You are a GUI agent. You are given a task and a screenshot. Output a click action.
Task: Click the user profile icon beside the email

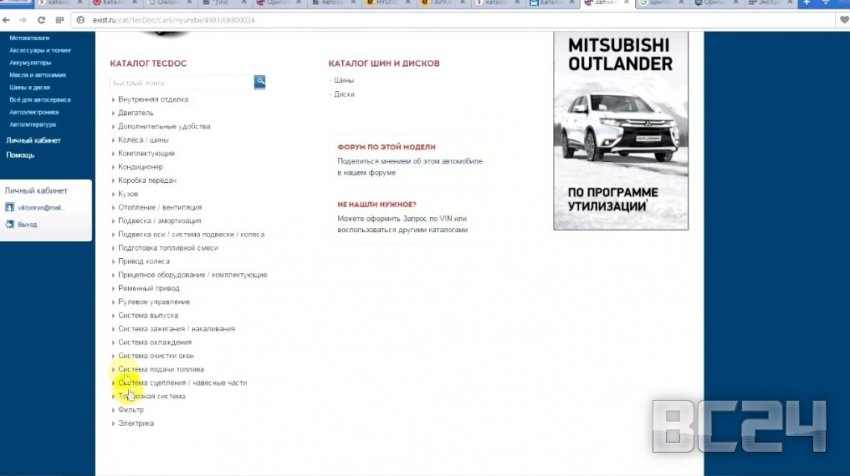point(10,208)
